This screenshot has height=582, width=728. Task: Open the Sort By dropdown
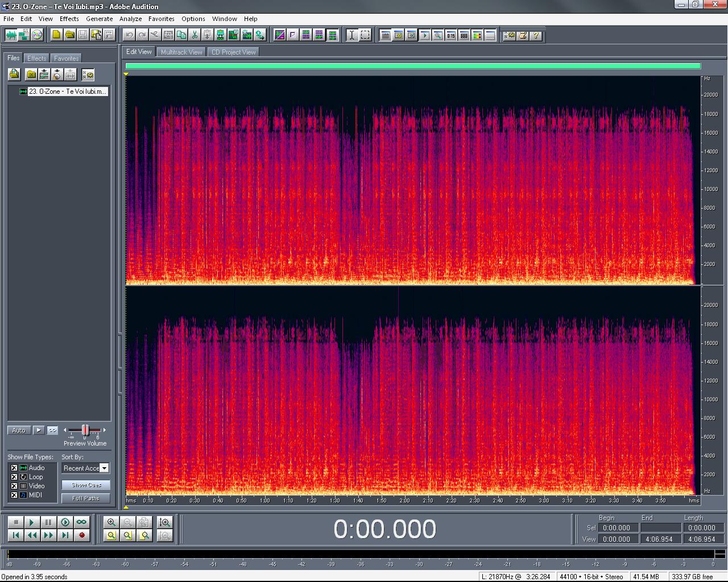(85, 468)
